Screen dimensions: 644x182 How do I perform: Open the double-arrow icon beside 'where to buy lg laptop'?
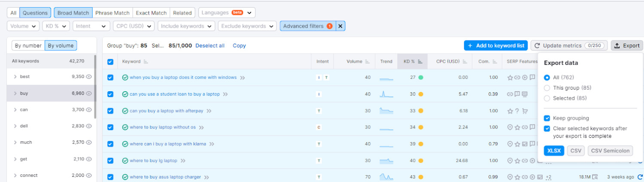(x=183, y=161)
